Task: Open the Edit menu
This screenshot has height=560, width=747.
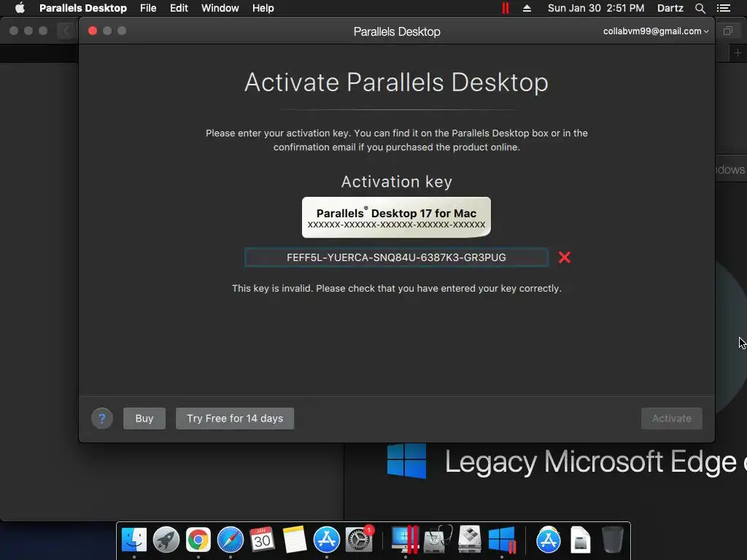Action: 179,8
